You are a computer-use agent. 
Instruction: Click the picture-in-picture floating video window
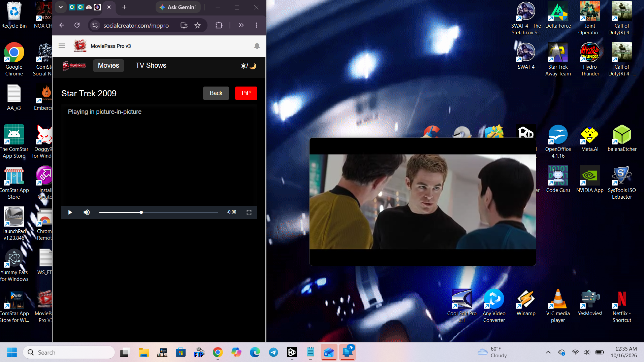422,202
